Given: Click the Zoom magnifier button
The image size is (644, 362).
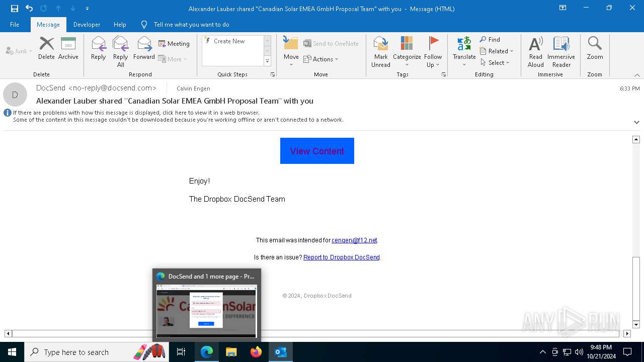Looking at the screenshot, I should coord(595,48).
